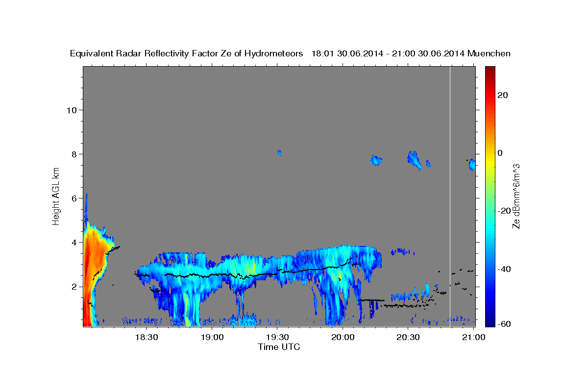Click the plot title "Equivalent Radar Reflectivity Factor Ze of Hydrometeors"
The image size is (588, 392).
[187, 54]
